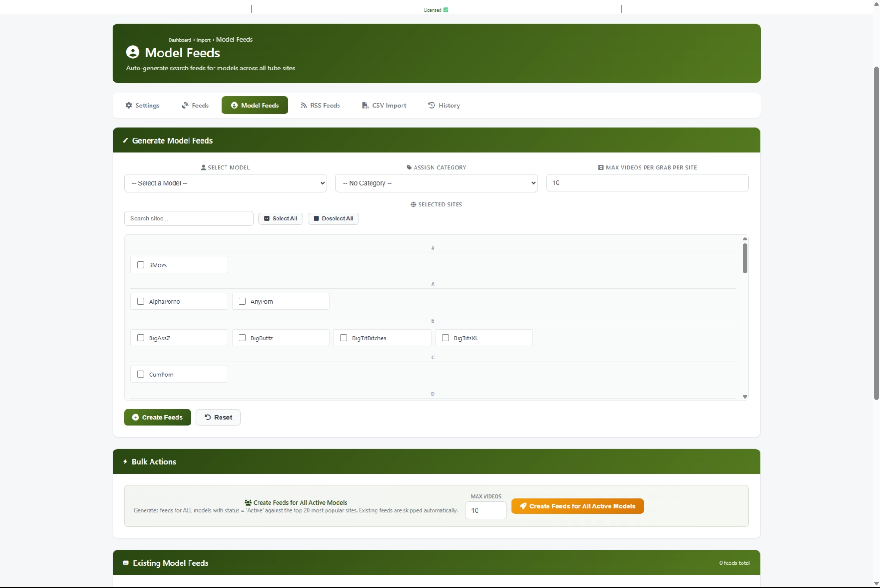This screenshot has height=588, width=880.
Task: Tick the AnyPorn checkbox
Action: 242,301
